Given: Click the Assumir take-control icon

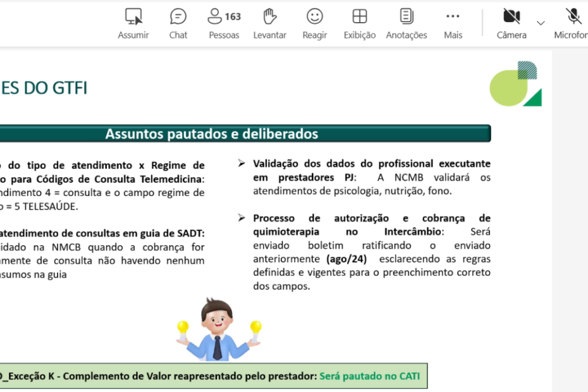Looking at the screenshot, I should coord(133,17).
